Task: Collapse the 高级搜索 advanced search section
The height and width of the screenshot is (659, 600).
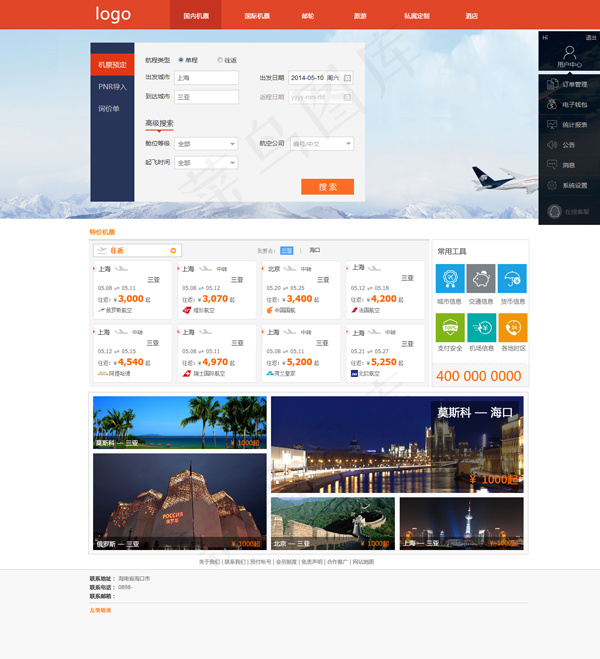Action: (159, 124)
